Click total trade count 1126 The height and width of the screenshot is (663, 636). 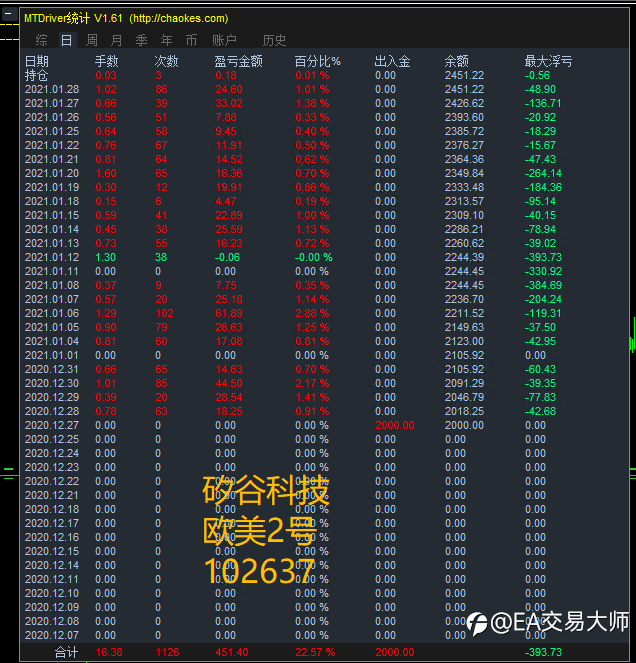click(x=167, y=652)
